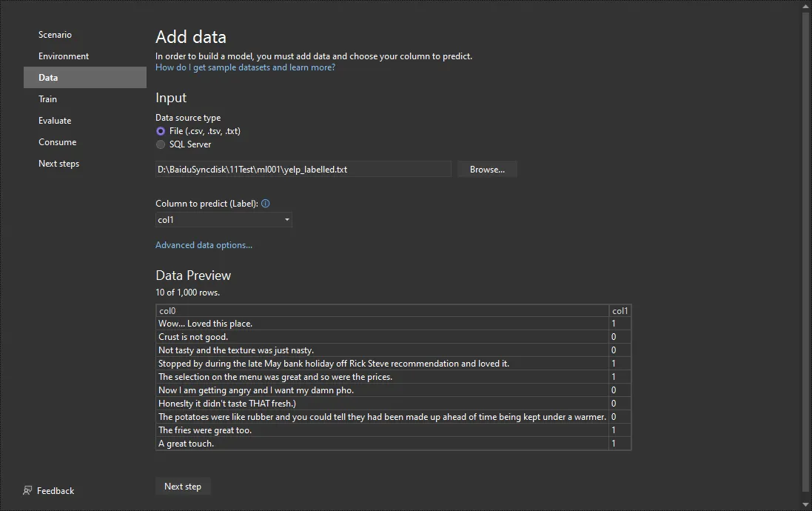Click the col1 column header in preview

click(x=620, y=311)
